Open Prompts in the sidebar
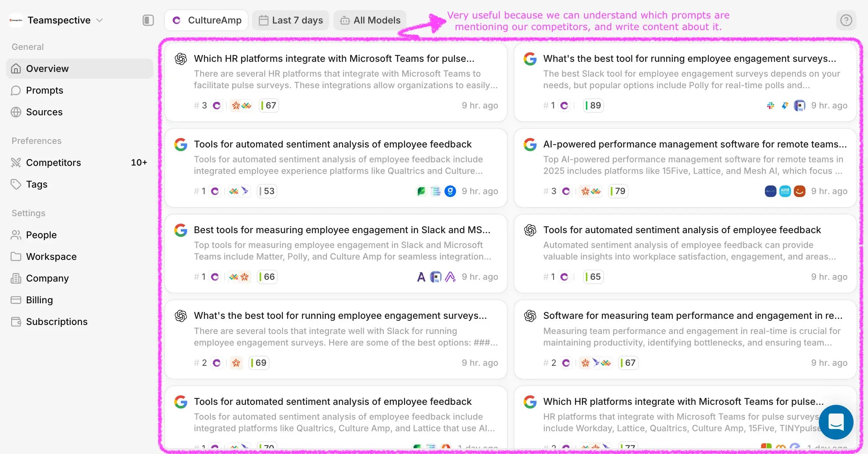868x454 pixels. click(x=44, y=90)
